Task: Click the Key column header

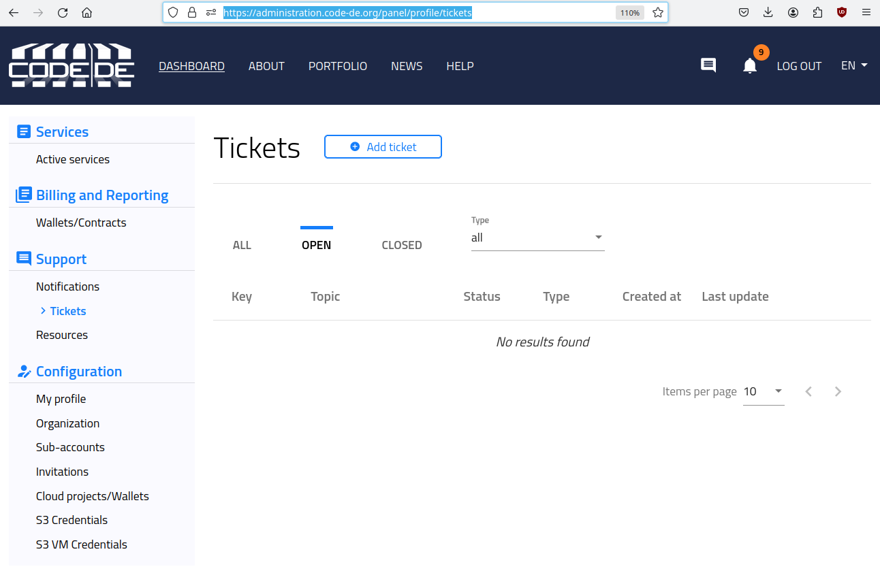Action: coord(242,297)
